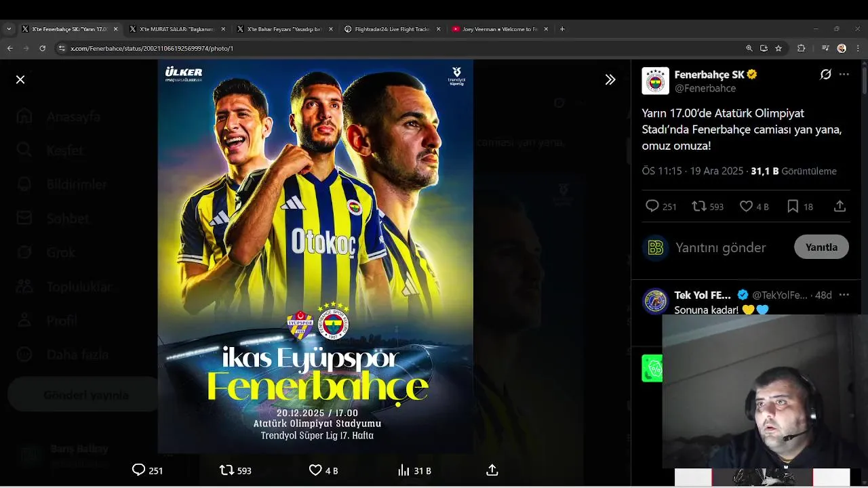
Task: Open a new browser tab with plus
Action: point(562,29)
